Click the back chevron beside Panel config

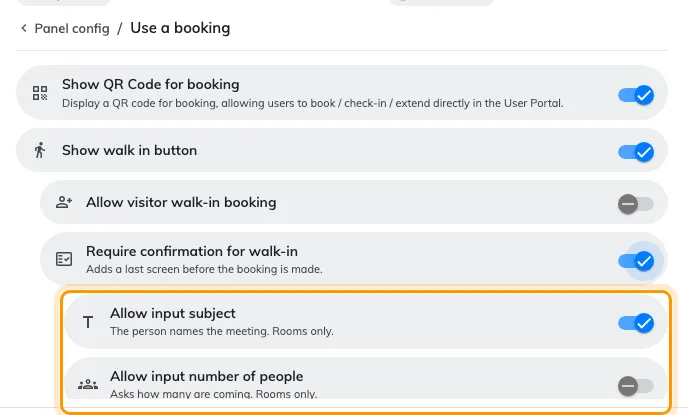coord(24,28)
